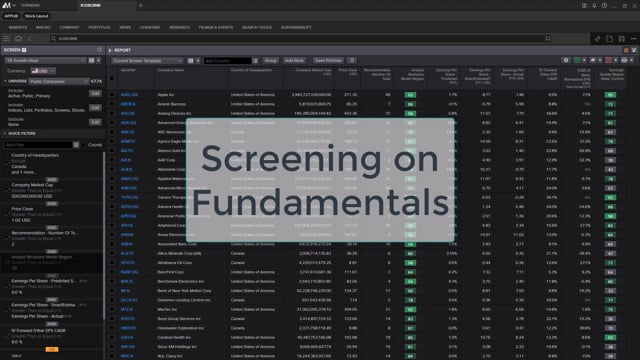Toggle the select-all checkbox in table header
Screen dimensions: 640x360
point(112,78)
